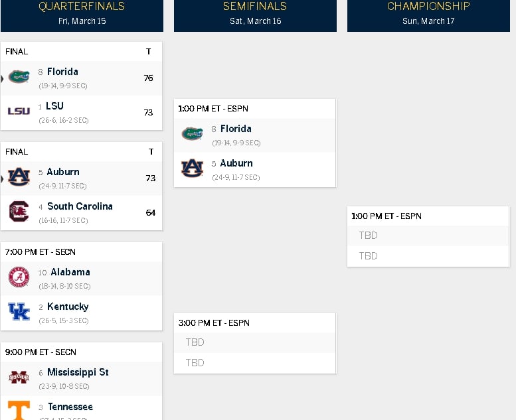Open the Kentucky team link
This screenshot has height=420, width=516.
(68, 307)
